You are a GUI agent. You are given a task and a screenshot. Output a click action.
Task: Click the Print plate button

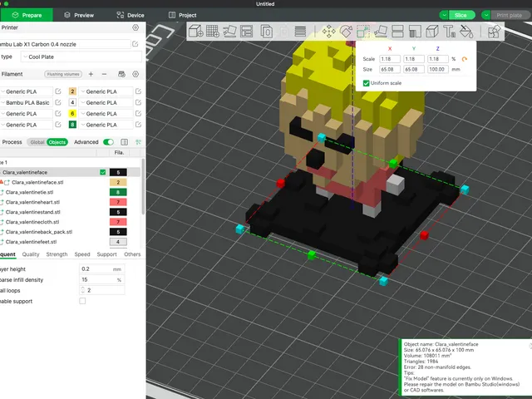[x=510, y=15]
